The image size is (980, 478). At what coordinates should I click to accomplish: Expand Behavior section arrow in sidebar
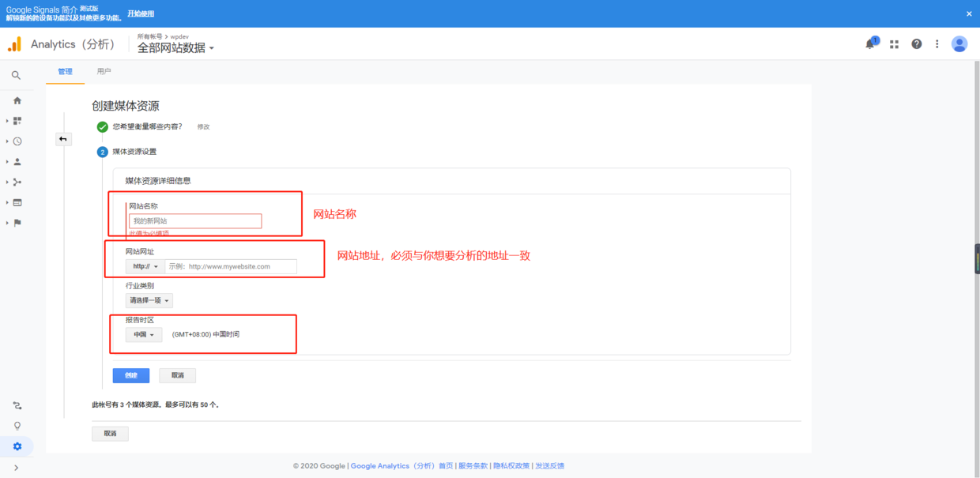pos(7,203)
